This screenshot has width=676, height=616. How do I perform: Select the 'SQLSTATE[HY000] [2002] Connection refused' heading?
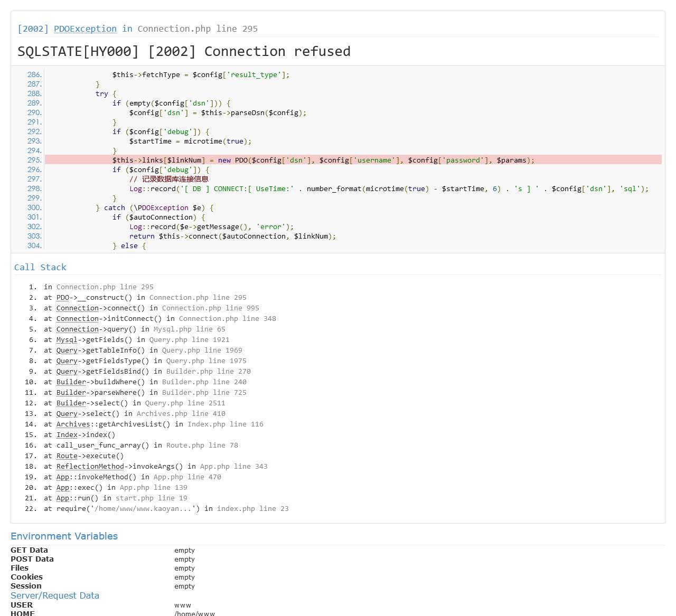[184, 51]
